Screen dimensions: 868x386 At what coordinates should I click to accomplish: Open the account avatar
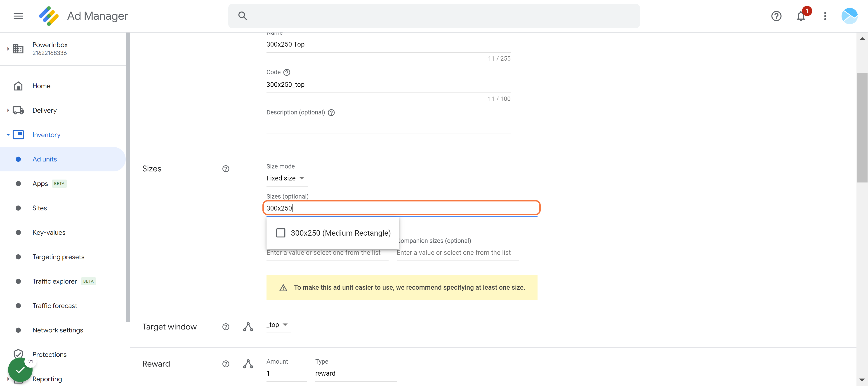point(849,16)
